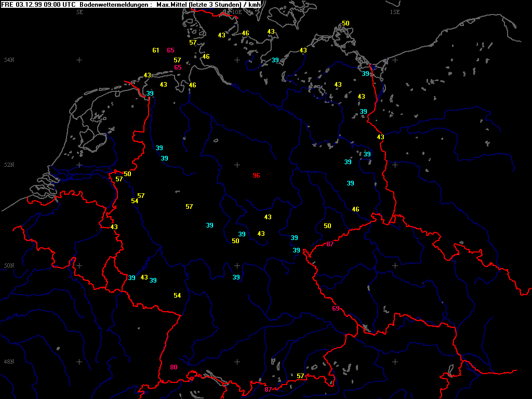
Task: Select the FRE 03.12.99 date stamp
Action: point(22,4)
